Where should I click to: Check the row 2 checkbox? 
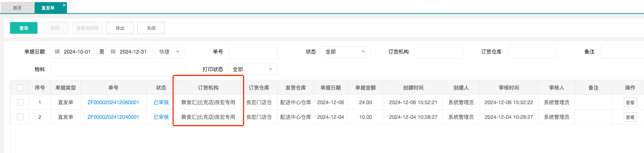point(20,117)
